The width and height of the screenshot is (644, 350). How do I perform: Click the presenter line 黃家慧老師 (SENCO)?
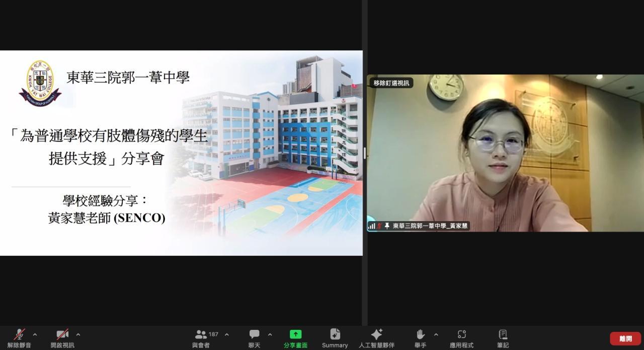click(107, 218)
